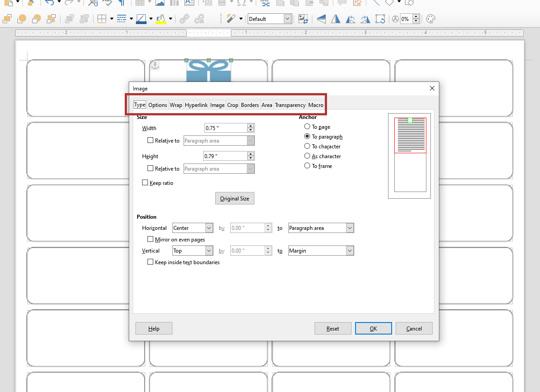This screenshot has width=540, height=392.
Task: Click the Width input field
Action: coord(226,128)
